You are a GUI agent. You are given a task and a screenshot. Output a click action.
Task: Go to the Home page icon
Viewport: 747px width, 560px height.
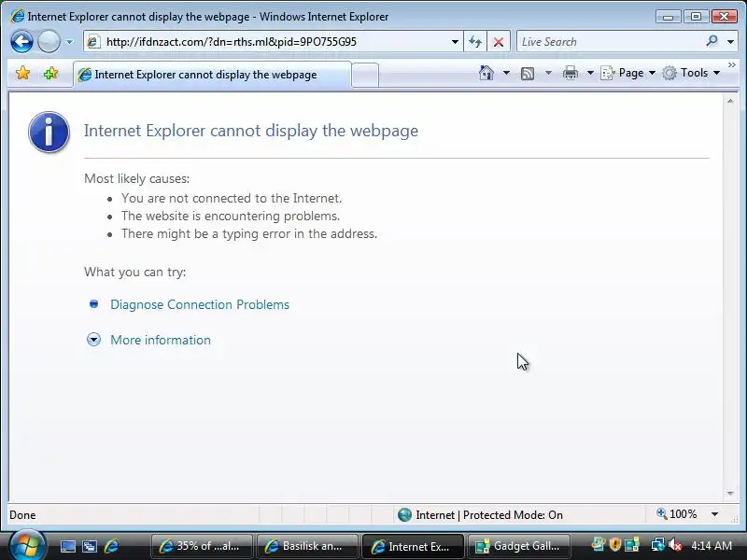(x=486, y=73)
